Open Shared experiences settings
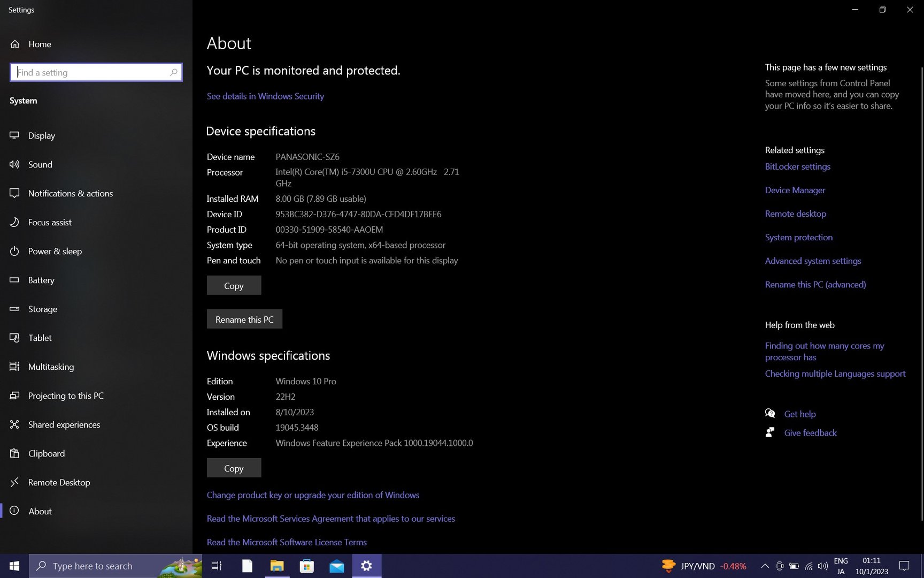This screenshot has width=924, height=578. click(64, 425)
